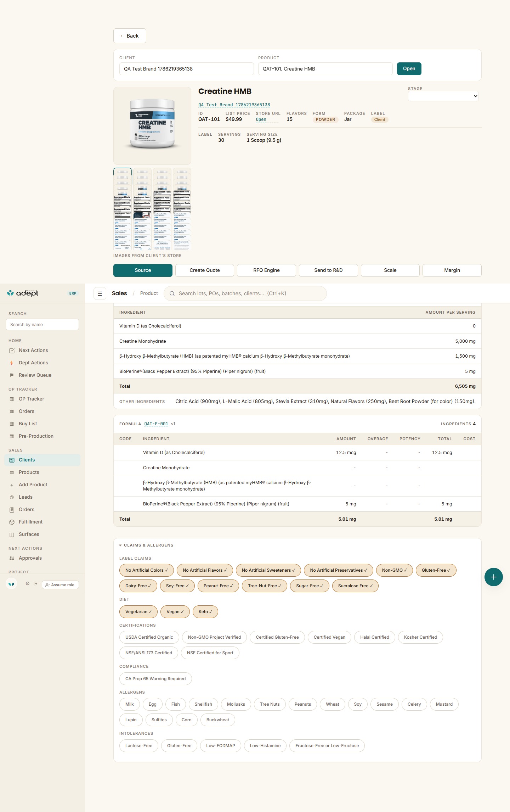Mark Milk as an allergen
The image size is (510, 812).
tap(130, 704)
